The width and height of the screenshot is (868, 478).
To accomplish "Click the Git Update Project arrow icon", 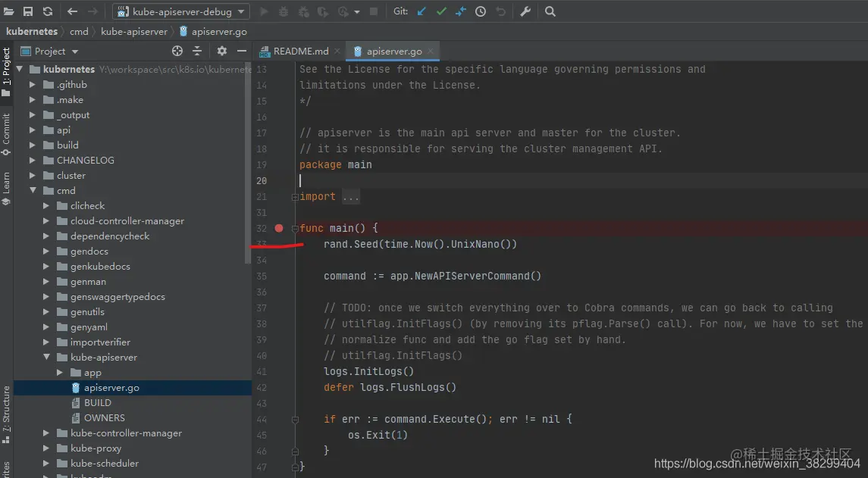I will 421,11.
